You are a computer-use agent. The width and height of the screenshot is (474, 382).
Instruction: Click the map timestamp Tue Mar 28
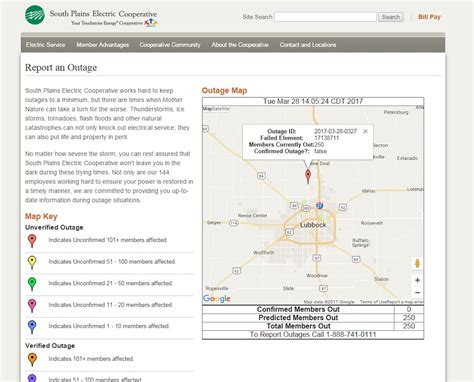(313, 101)
